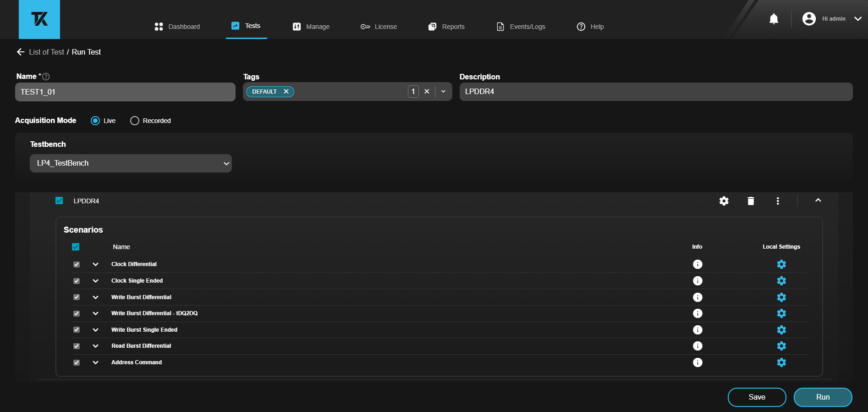The height and width of the screenshot is (412, 868).
Task: Toggle select-all scenarios checkbox in header
Action: [x=76, y=247]
